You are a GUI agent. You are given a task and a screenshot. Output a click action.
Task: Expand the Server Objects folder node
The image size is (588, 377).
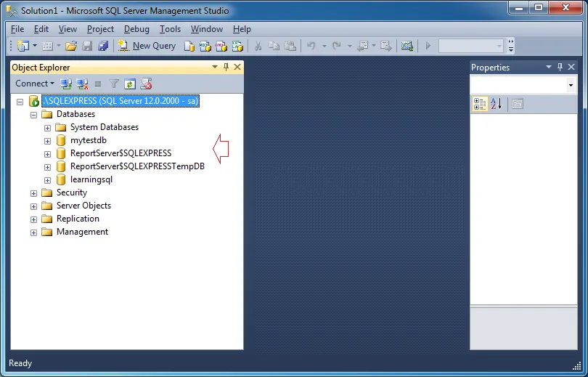coord(33,207)
